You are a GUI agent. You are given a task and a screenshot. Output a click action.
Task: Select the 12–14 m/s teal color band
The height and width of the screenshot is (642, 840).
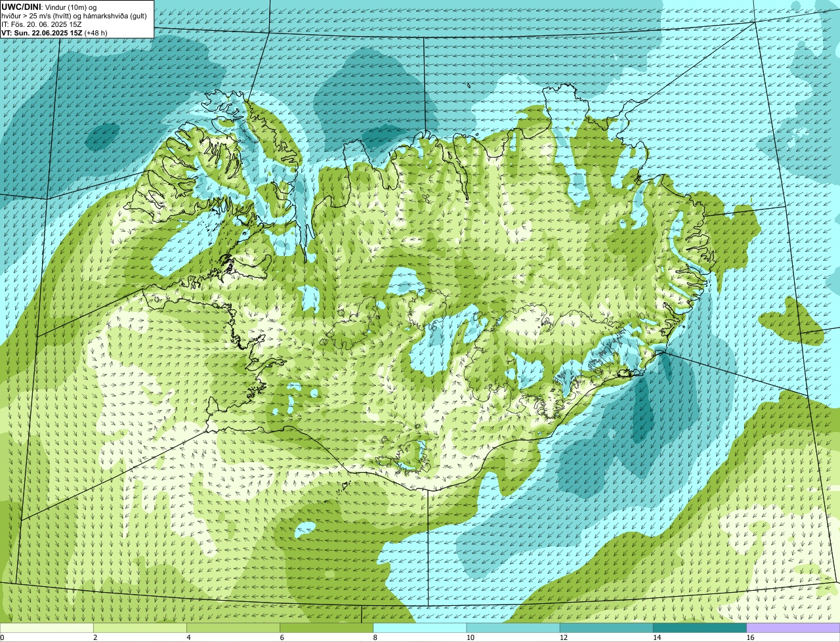point(606,628)
